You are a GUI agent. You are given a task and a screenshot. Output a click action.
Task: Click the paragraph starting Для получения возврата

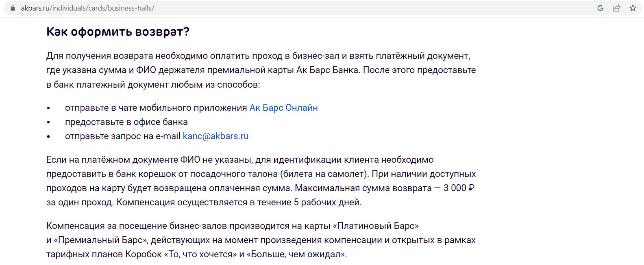point(261,70)
